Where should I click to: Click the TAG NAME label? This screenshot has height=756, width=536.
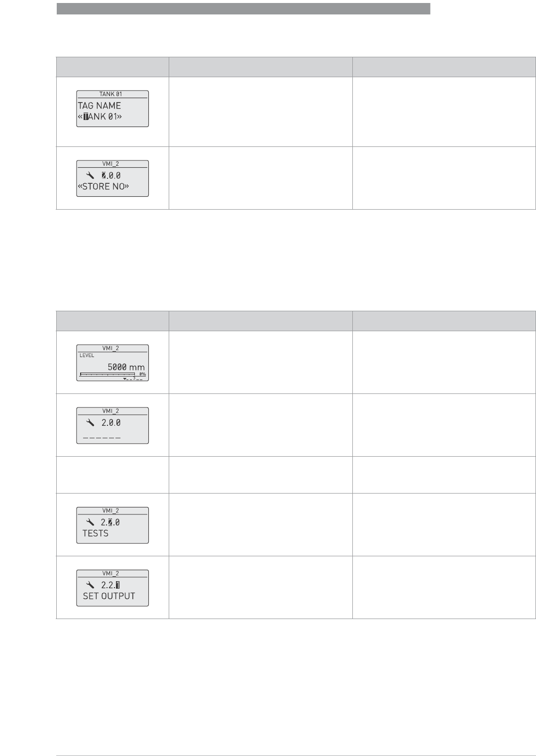click(100, 106)
